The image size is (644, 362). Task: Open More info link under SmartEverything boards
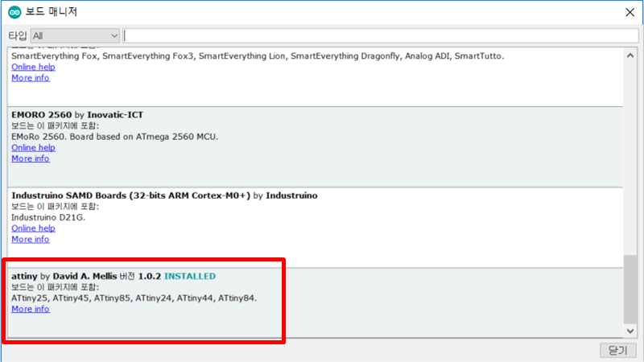click(31, 78)
